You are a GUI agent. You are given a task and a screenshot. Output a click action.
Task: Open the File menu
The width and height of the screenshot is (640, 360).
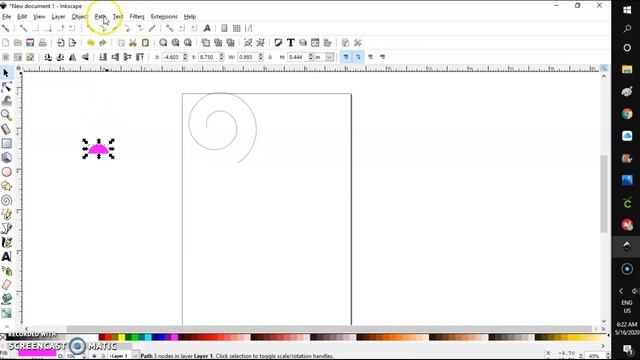pyautogui.click(x=7, y=17)
